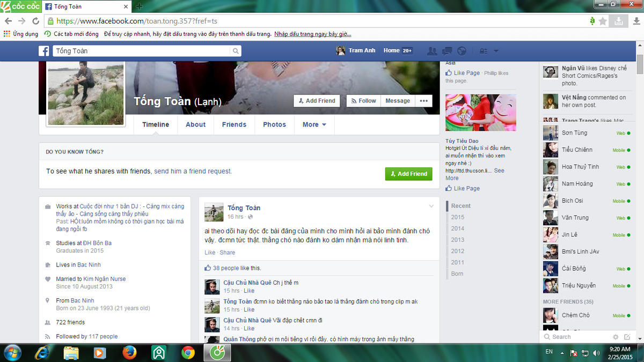
Task: Jump to Born on timeline
Action: click(457, 274)
